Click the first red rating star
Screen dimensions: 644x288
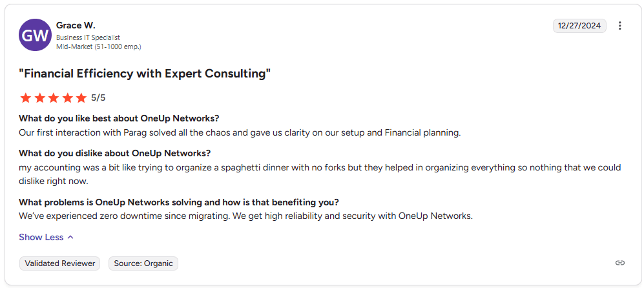coord(26,98)
